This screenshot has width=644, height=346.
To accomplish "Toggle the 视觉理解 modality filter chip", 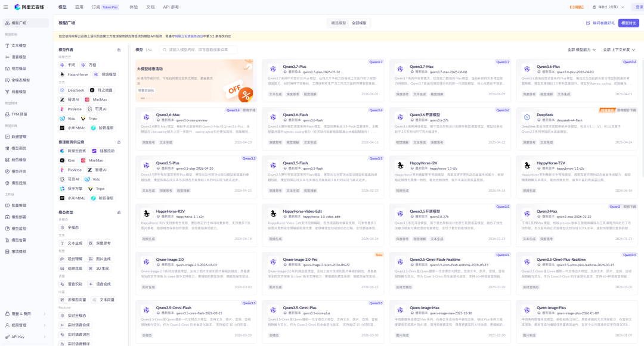I will 72,259.
